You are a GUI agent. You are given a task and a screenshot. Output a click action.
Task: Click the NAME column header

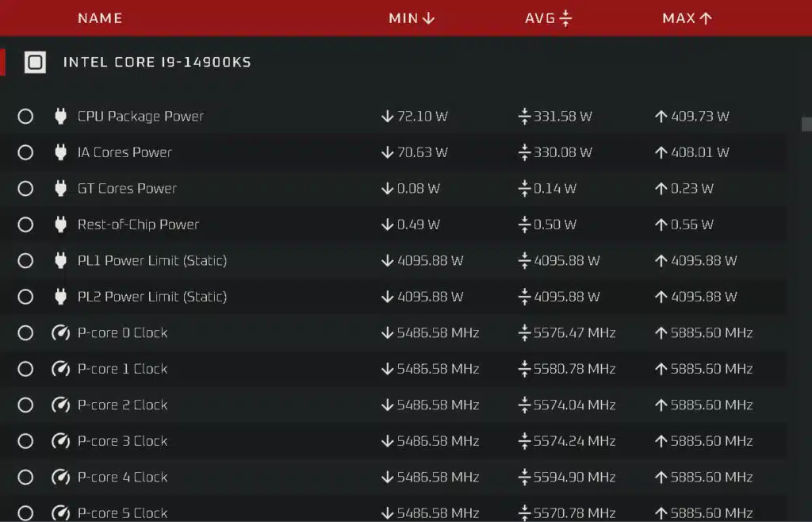[101, 18]
